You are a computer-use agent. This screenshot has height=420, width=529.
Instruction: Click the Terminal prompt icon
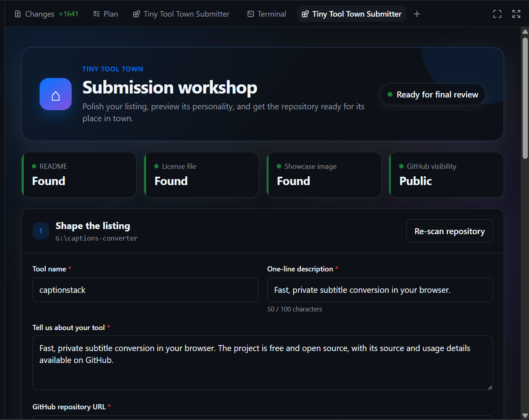click(x=250, y=14)
